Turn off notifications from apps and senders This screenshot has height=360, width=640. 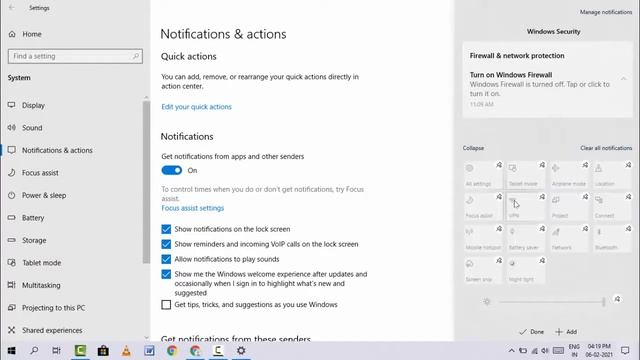171,170
